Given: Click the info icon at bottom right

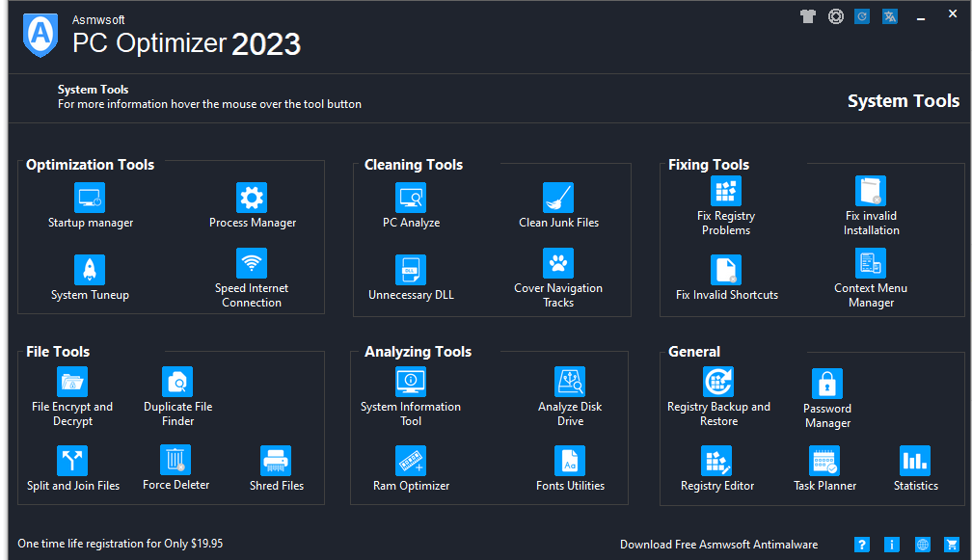Looking at the screenshot, I should 891,545.
